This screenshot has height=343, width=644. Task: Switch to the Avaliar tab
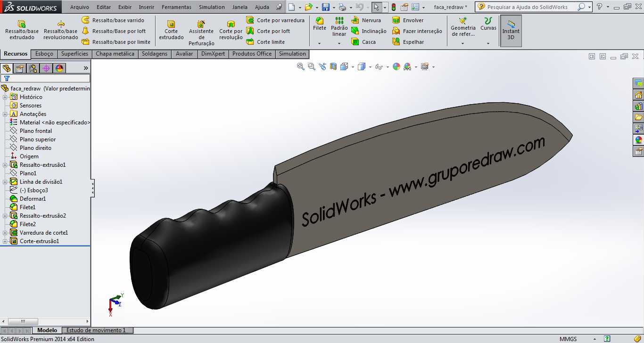pyautogui.click(x=184, y=54)
